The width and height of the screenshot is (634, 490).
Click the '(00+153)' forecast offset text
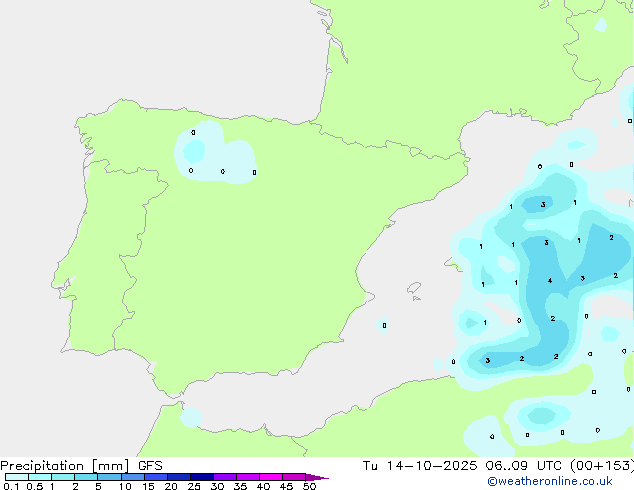click(602, 466)
